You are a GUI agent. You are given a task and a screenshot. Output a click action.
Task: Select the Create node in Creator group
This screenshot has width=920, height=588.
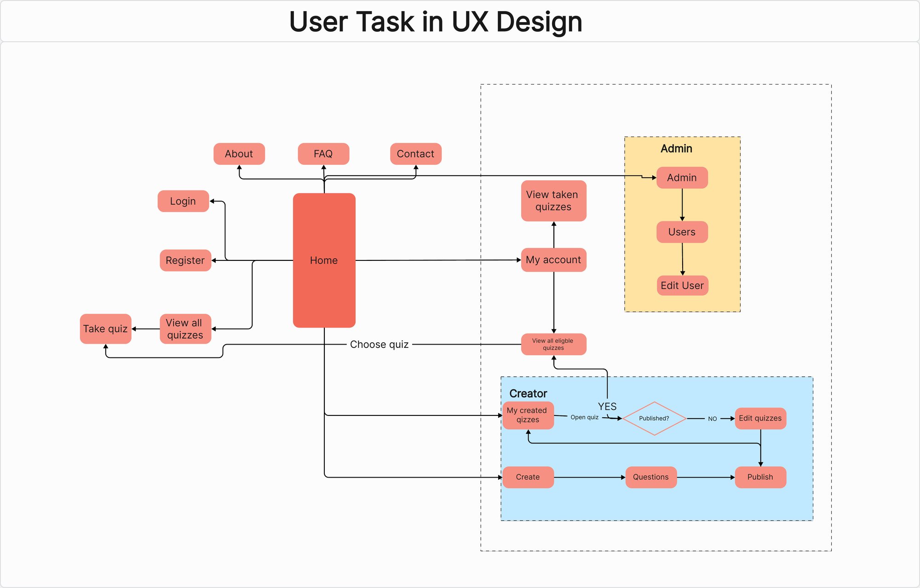pyautogui.click(x=528, y=477)
